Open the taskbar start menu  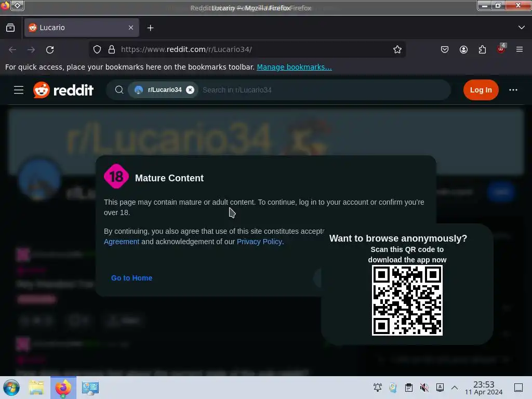click(11, 388)
